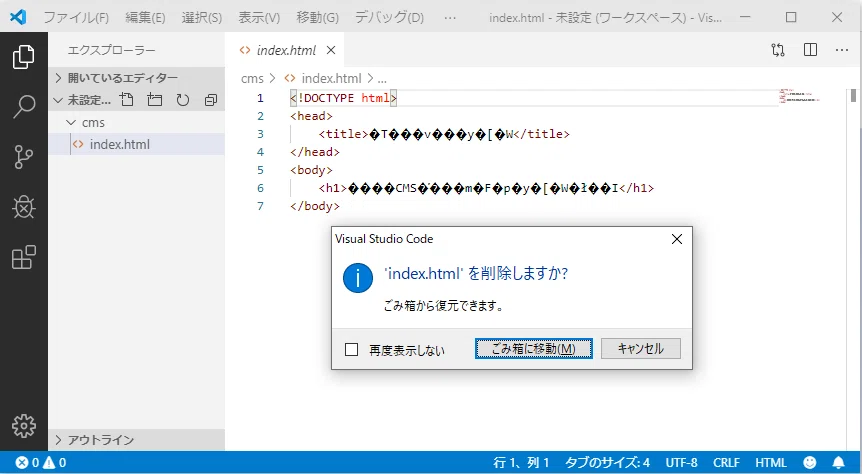The height and width of the screenshot is (474, 862).
Task: Click the <!DOCTYPE html> line in editor
Action: (344, 98)
